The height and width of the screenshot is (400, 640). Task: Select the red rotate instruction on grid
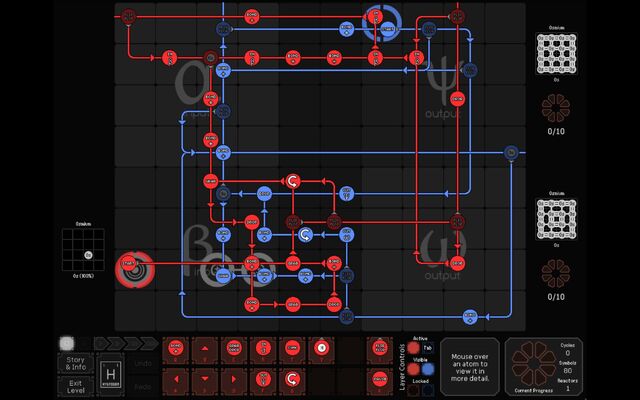(293, 181)
